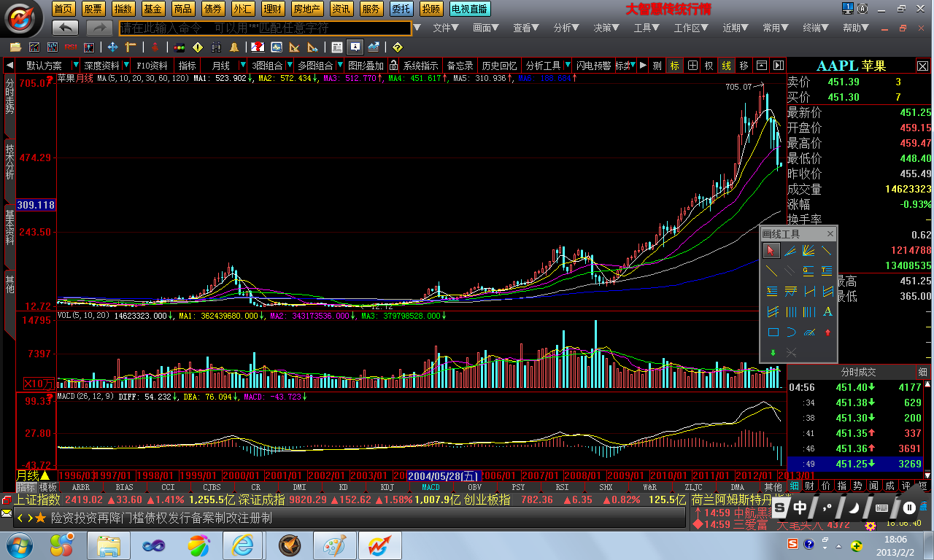
Task: Open the 帮助 menu
Action: coord(856,28)
